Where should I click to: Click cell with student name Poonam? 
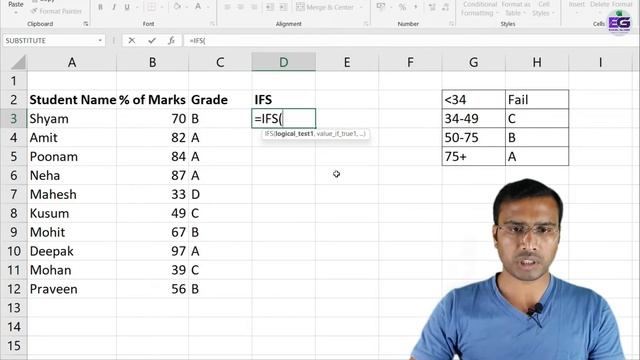(72, 157)
